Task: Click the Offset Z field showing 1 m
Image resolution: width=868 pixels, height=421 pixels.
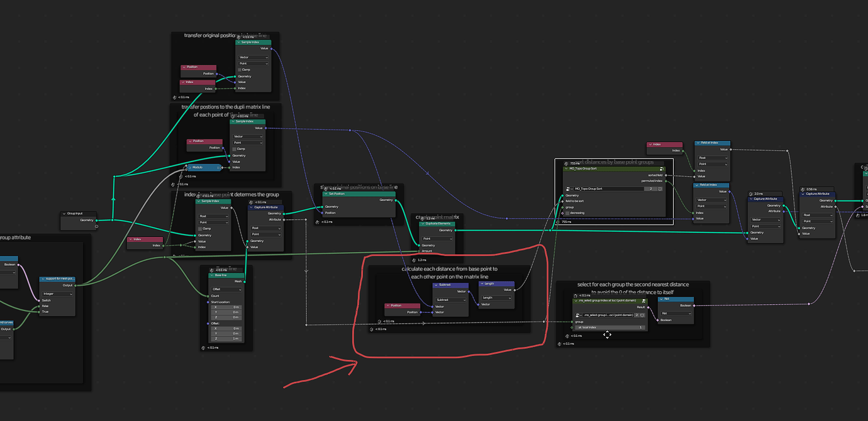Action: click(226, 339)
